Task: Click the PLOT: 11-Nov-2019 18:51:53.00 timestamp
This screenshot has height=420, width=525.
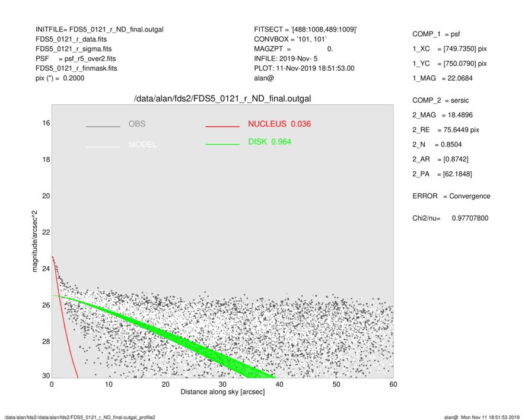Action: point(304,68)
